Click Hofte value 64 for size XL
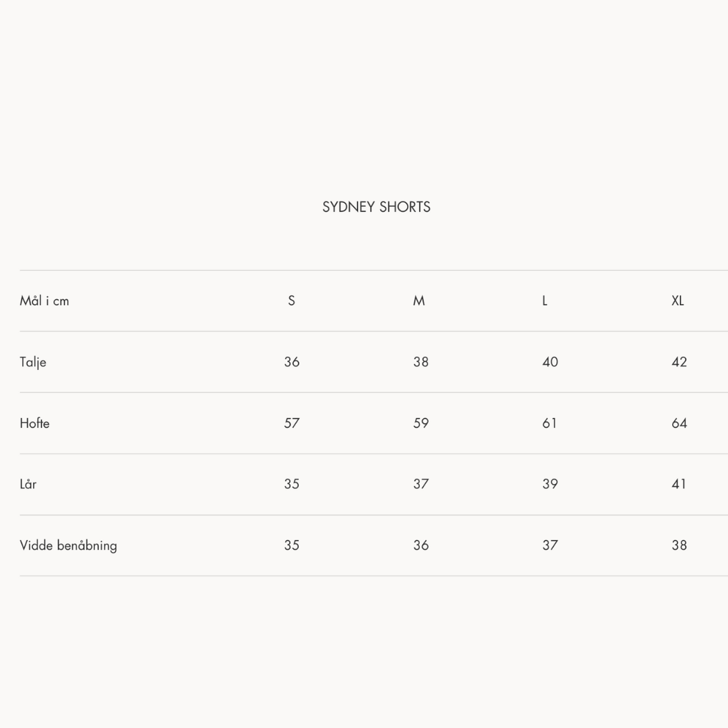The width and height of the screenshot is (728, 728). click(679, 423)
